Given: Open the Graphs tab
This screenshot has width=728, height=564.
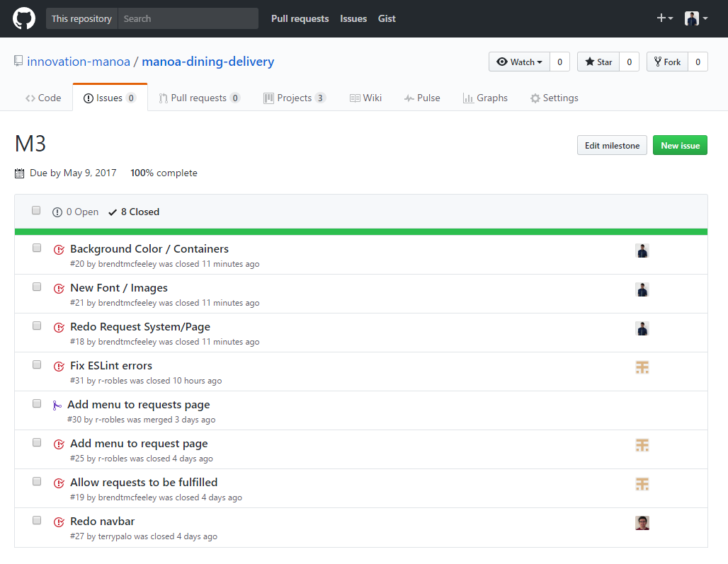Looking at the screenshot, I should 485,98.
